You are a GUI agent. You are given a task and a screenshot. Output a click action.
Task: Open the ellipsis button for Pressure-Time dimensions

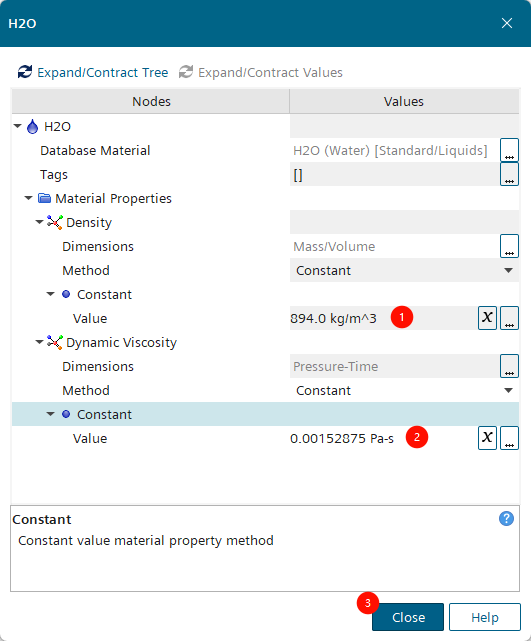(509, 366)
